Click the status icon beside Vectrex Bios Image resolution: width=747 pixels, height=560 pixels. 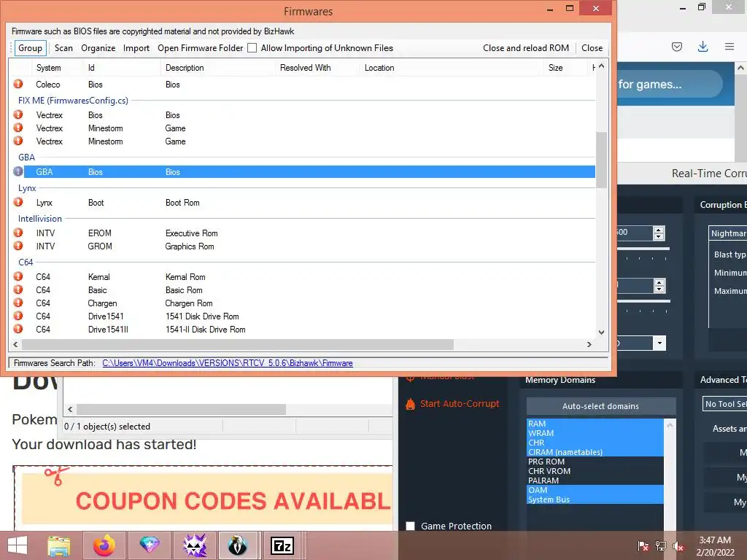pos(18,114)
